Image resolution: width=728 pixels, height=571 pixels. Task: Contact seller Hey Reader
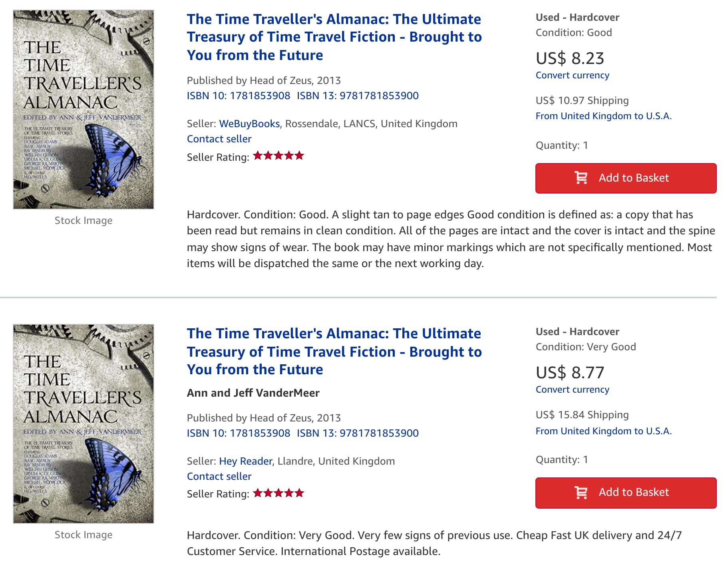pyautogui.click(x=219, y=477)
